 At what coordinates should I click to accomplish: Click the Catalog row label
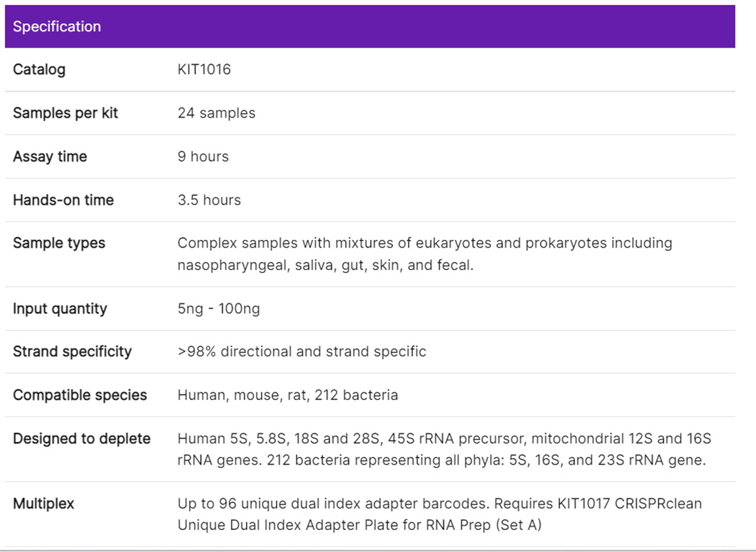click(x=39, y=69)
